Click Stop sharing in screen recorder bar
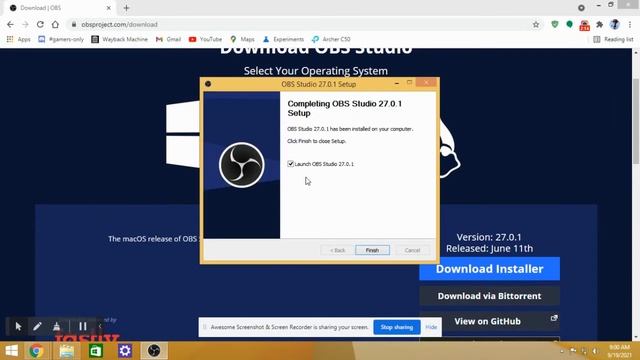640x360 pixels. coord(396,327)
